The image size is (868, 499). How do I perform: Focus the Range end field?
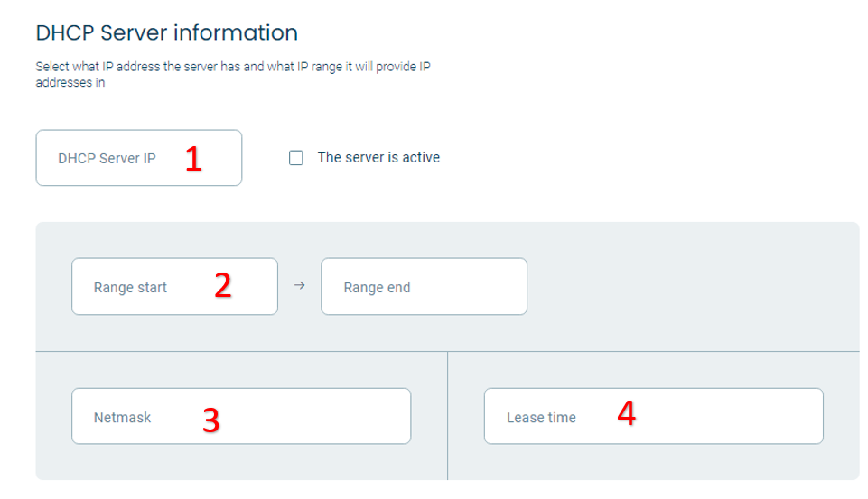tap(424, 287)
